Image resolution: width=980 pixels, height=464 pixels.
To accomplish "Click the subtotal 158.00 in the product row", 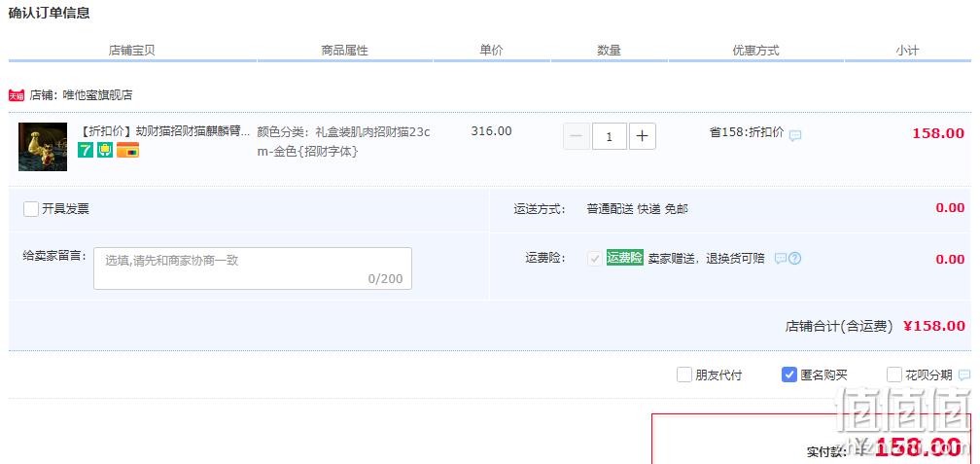I will [938, 133].
